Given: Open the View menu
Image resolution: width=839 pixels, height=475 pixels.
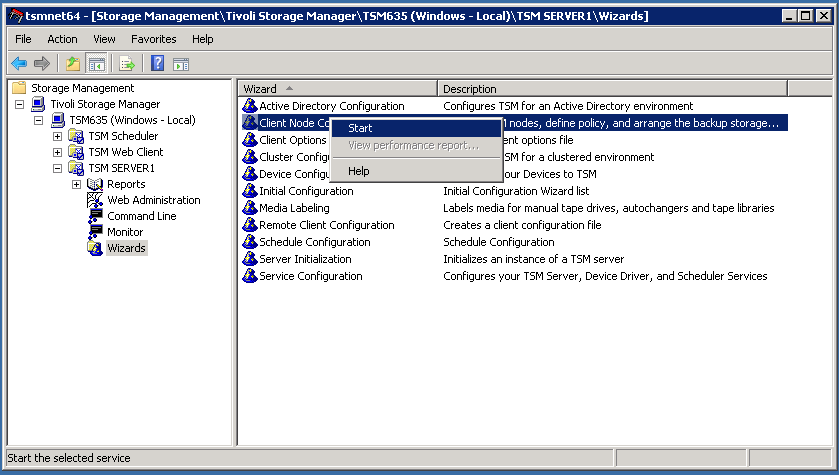Looking at the screenshot, I should click(x=104, y=39).
